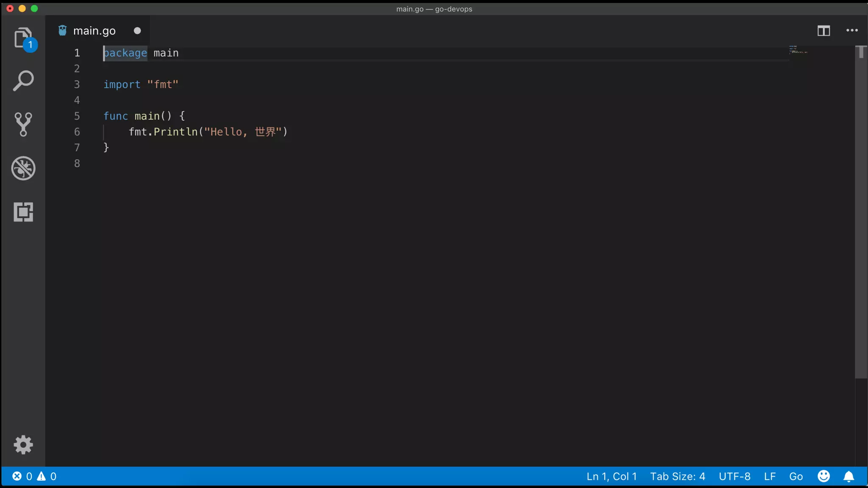
Task: Click the window title main.go — go-devops
Action: coord(434,9)
